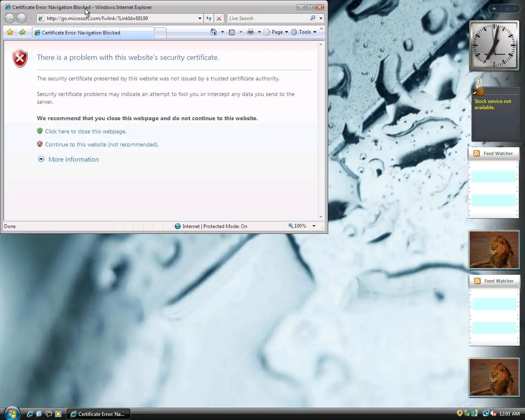Click the security shield tray icon
This screenshot has height=420, width=525.
460,413
